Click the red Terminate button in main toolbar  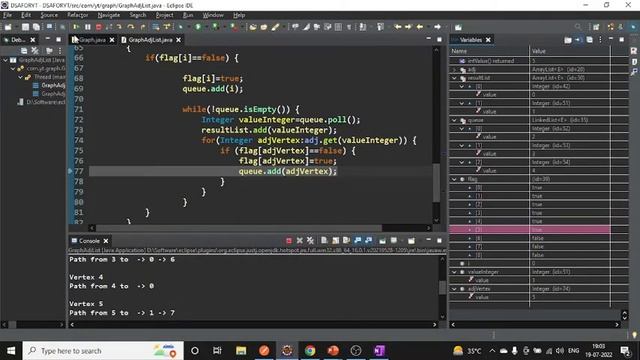[98, 27]
